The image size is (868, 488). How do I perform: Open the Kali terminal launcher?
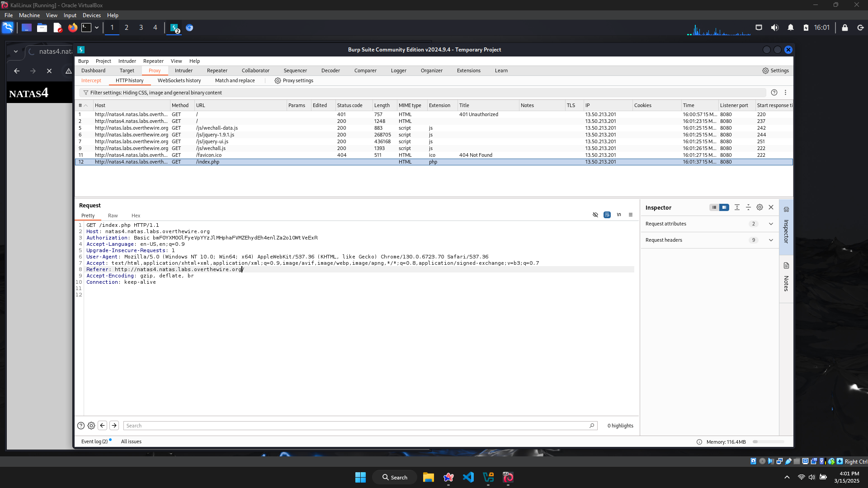(86, 28)
